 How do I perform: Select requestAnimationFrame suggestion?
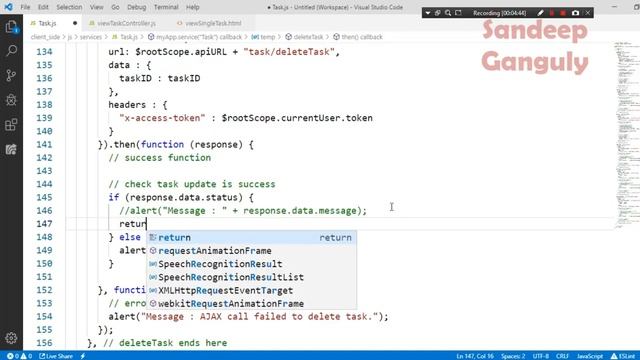coord(251,251)
